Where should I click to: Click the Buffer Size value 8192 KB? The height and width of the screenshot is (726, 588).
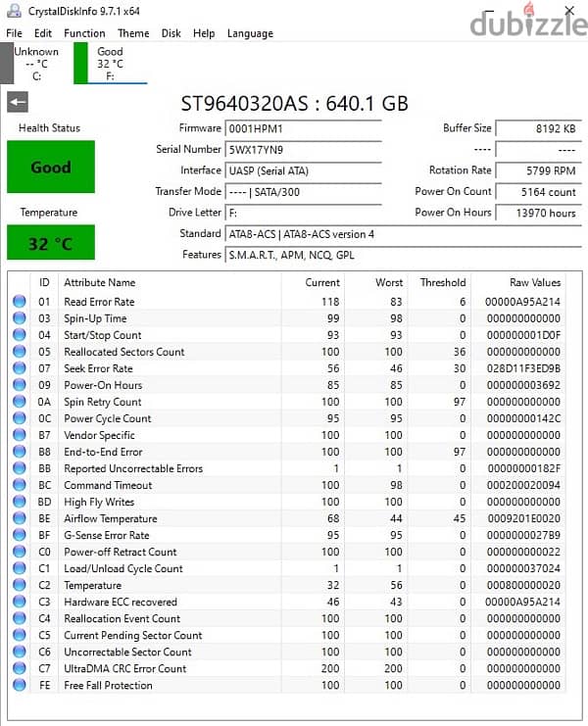tap(538, 128)
